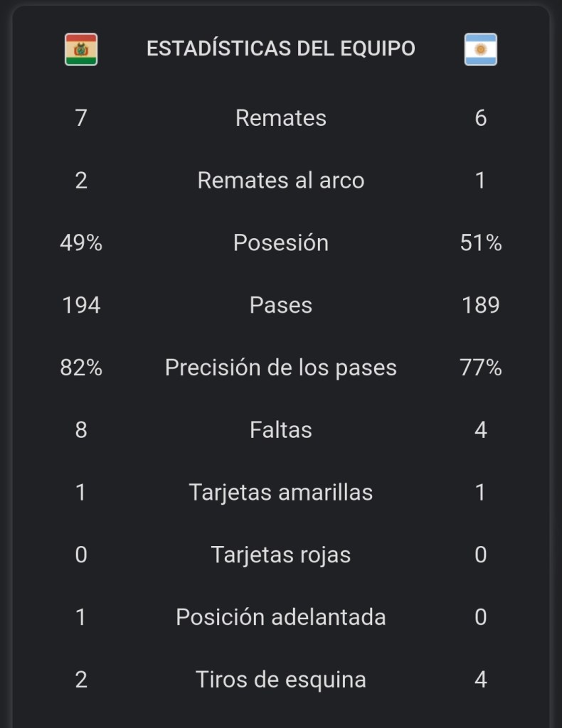
Task: Select the Tarjetas rojas label
Action: (281, 555)
